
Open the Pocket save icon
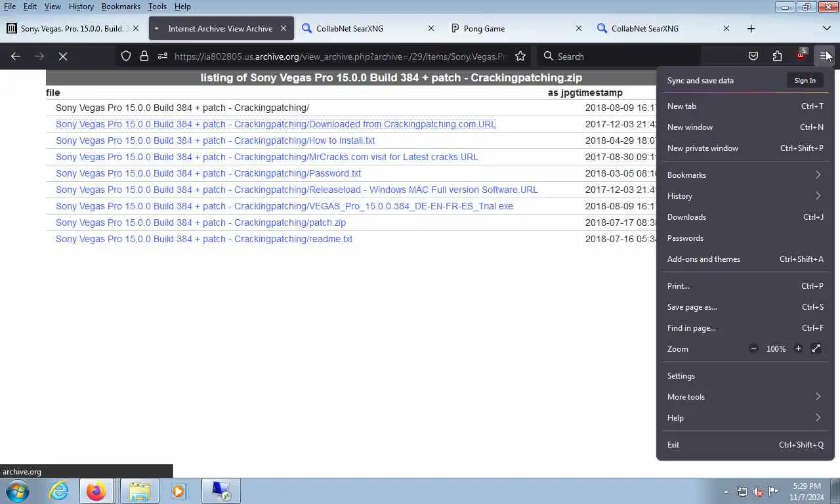pyautogui.click(x=753, y=56)
